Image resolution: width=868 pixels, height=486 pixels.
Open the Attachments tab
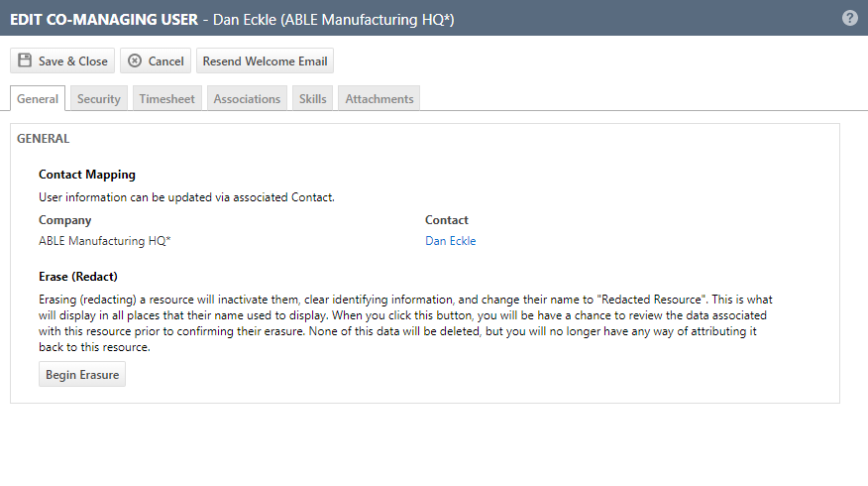(x=380, y=98)
